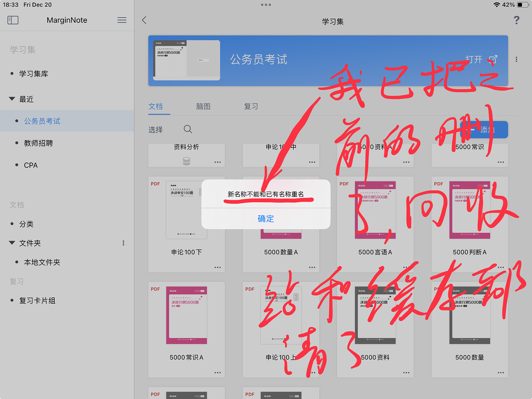Switch to the 脑图 tab
532x399 pixels.
203,106
